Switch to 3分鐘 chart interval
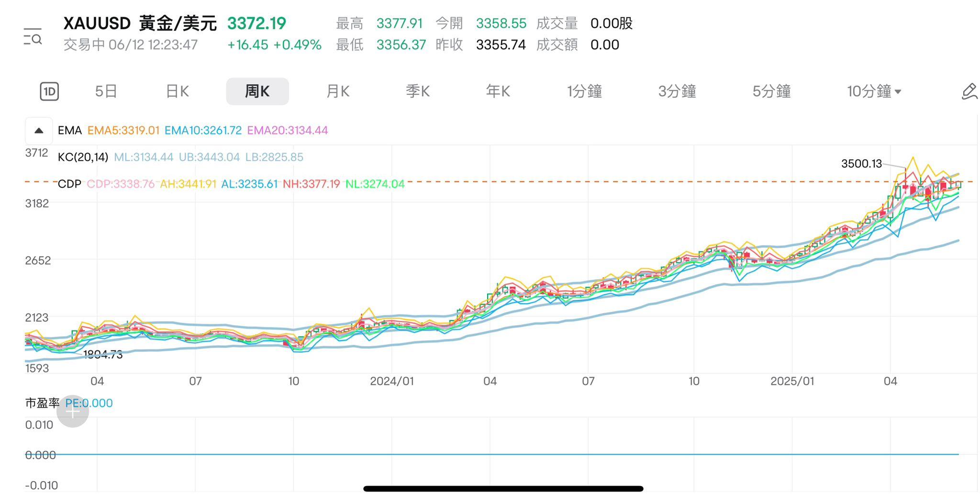The width and height of the screenshot is (980, 501). coord(677,91)
